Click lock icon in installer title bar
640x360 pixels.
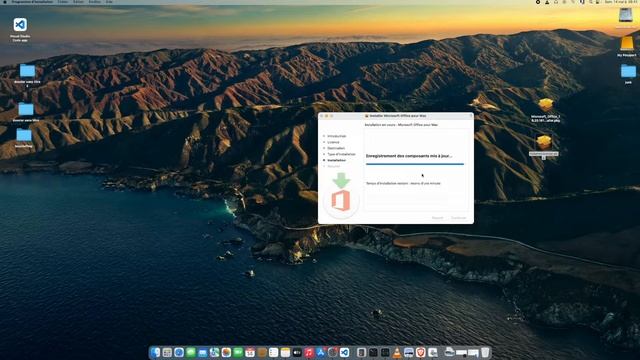[x=471, y=116]
